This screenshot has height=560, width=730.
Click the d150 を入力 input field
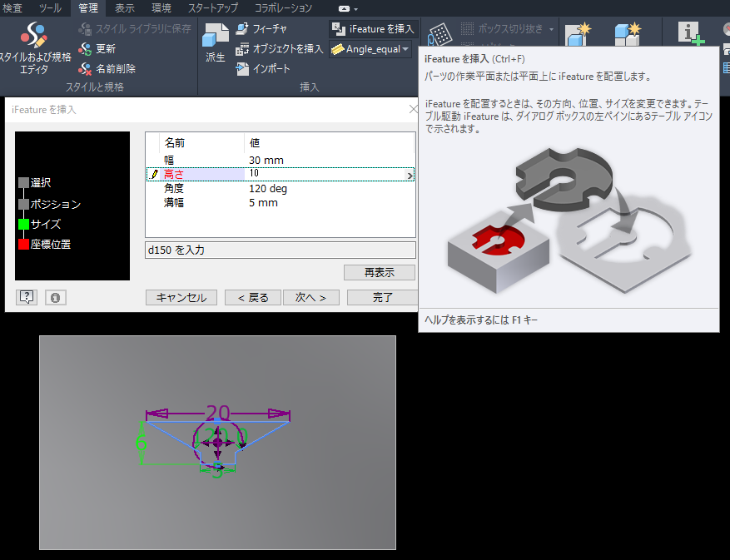coord(280,250)
